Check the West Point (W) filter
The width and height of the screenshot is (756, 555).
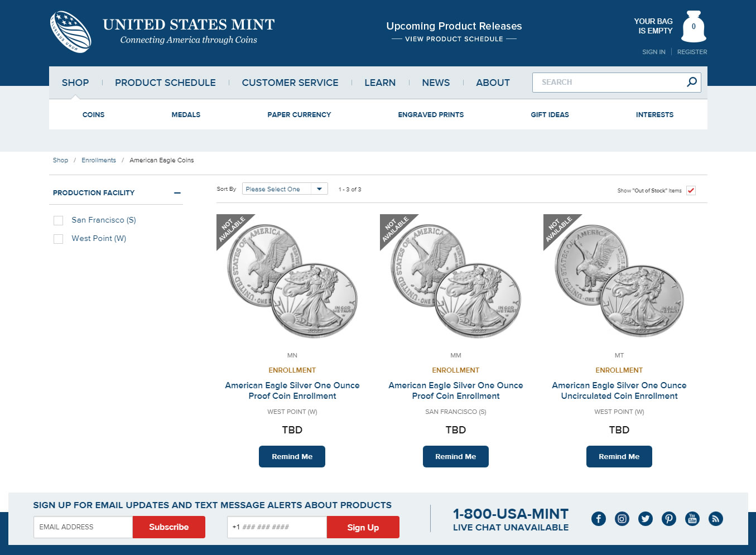point(58,239)
